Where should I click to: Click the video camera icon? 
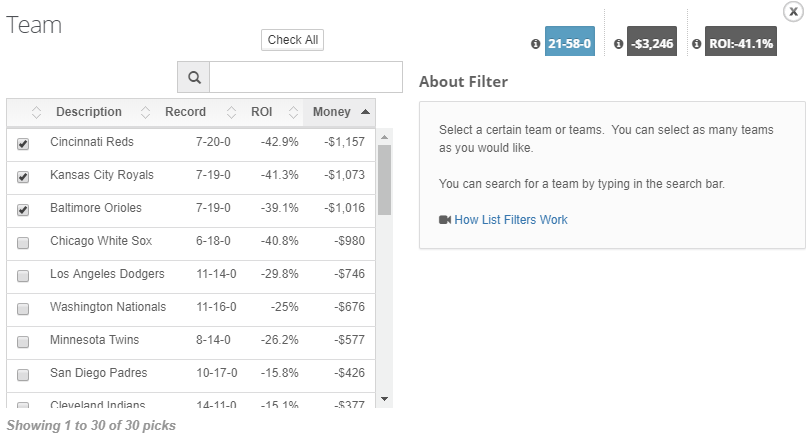[x=445, y=220]
